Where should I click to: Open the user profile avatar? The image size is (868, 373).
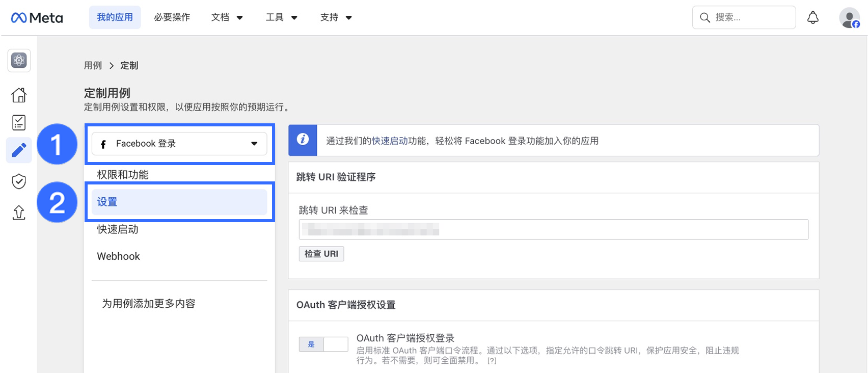[x=849, y=18]
